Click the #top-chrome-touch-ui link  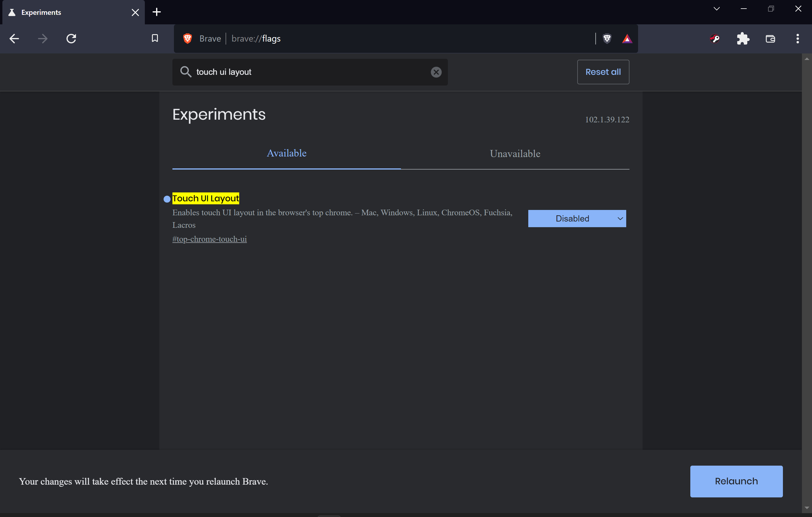point(210,239)
